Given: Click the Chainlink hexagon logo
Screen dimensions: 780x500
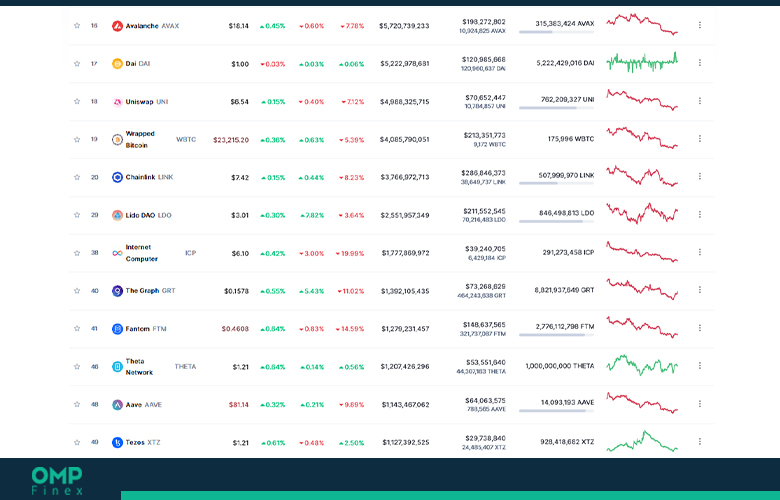Looking at the screenshot, I should [117, 177].
